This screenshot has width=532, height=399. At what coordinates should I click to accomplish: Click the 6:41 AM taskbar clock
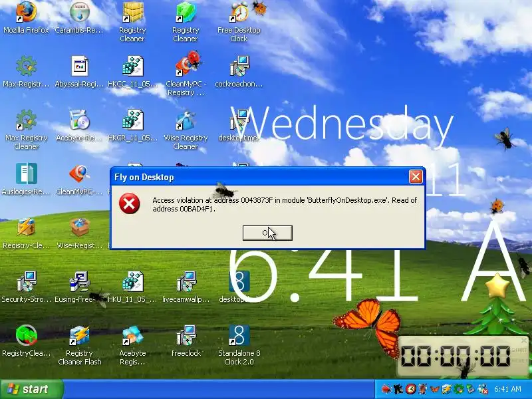[507, 389]
